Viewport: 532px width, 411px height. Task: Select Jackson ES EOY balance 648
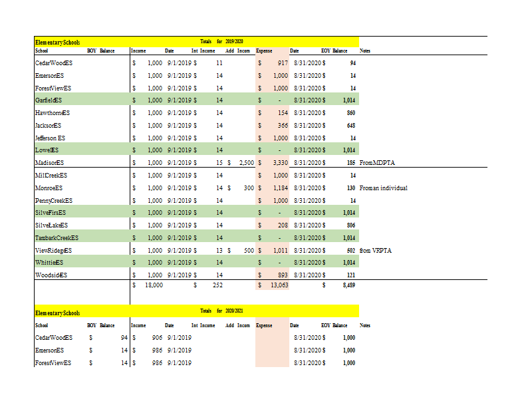tap(351, 126)
